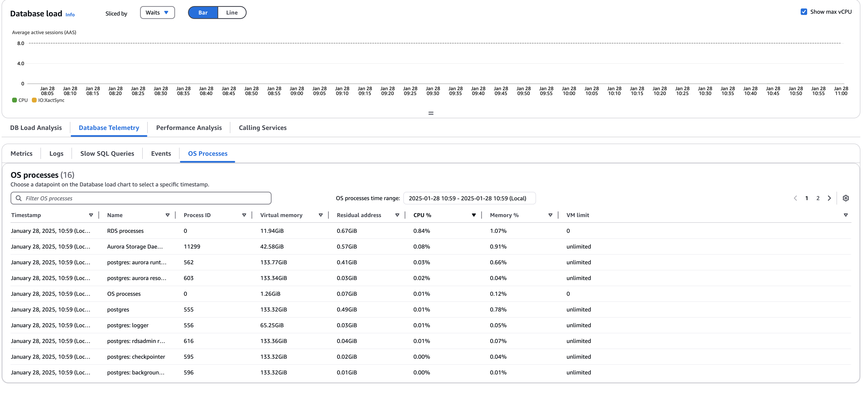Sort by the Timestamp column arrow

[91, 215]
